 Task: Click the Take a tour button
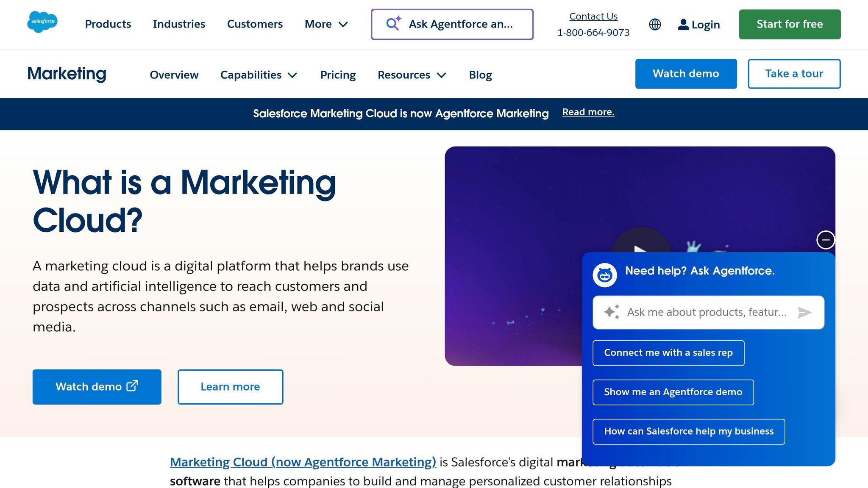[x=794, y=73]
